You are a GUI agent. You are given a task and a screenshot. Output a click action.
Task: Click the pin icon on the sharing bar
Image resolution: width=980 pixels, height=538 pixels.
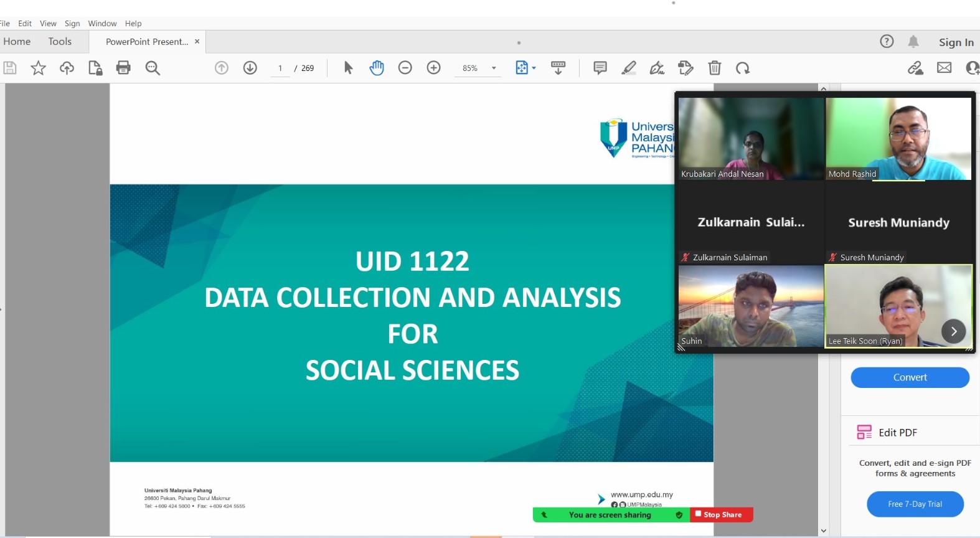coord(544,515)
